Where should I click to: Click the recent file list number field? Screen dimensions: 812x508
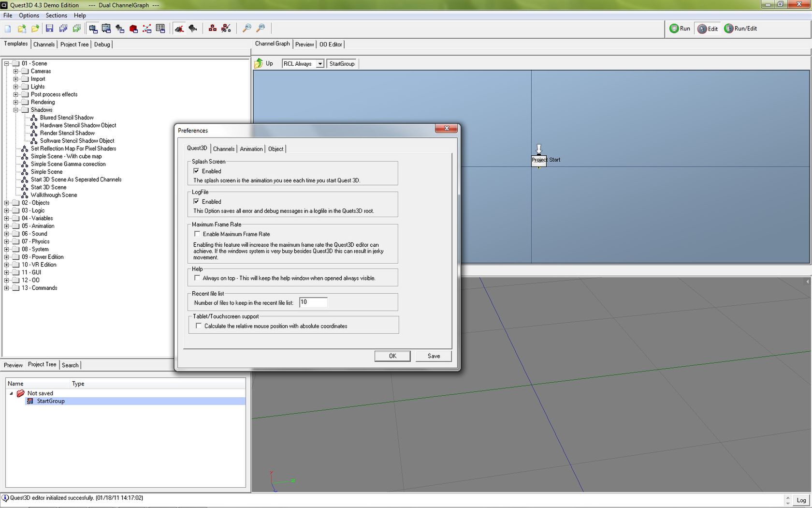[x=313, y=302]
